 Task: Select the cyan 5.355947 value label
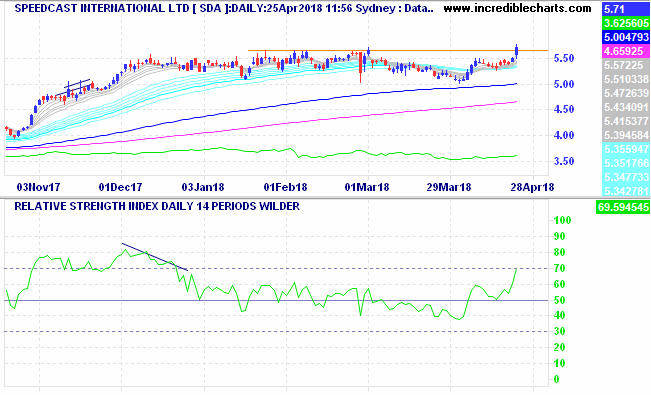pos(626,149)
